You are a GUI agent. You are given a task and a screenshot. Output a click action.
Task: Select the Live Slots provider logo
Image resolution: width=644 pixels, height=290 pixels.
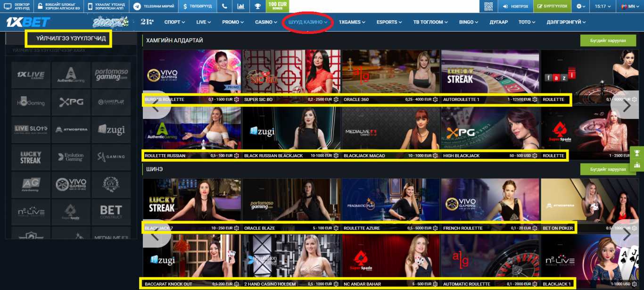coord(31,129)
